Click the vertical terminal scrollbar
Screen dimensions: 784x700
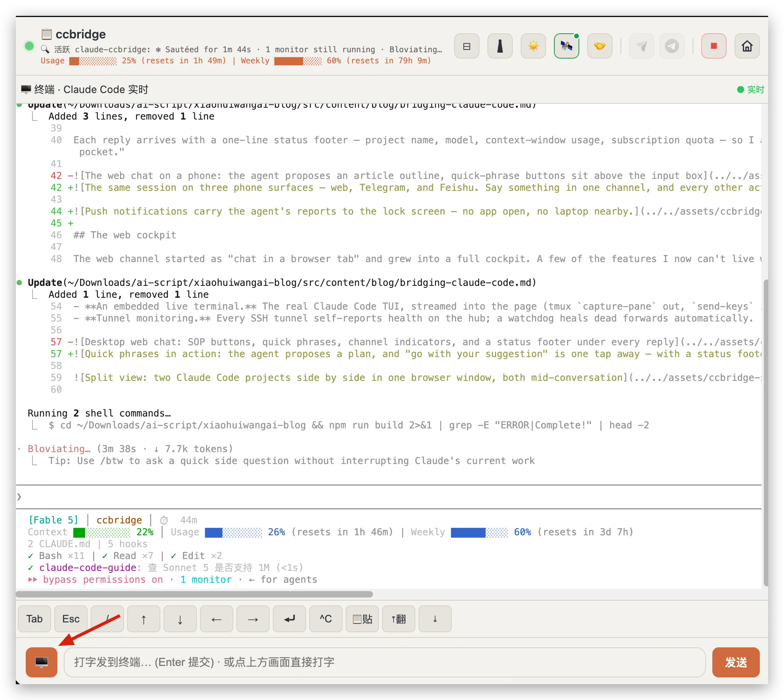765,433
